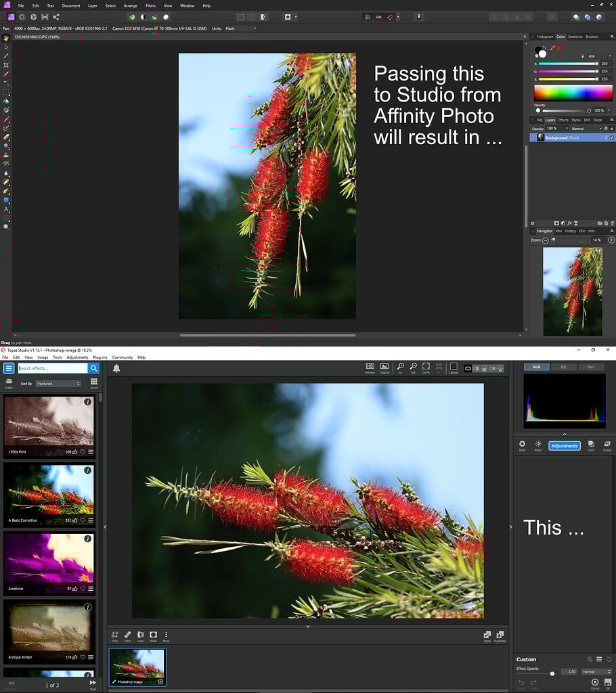616x693 pixels.
Task: Click the Zoom In magnifier in Topaz Studio
Action: (x=401, y=367)
